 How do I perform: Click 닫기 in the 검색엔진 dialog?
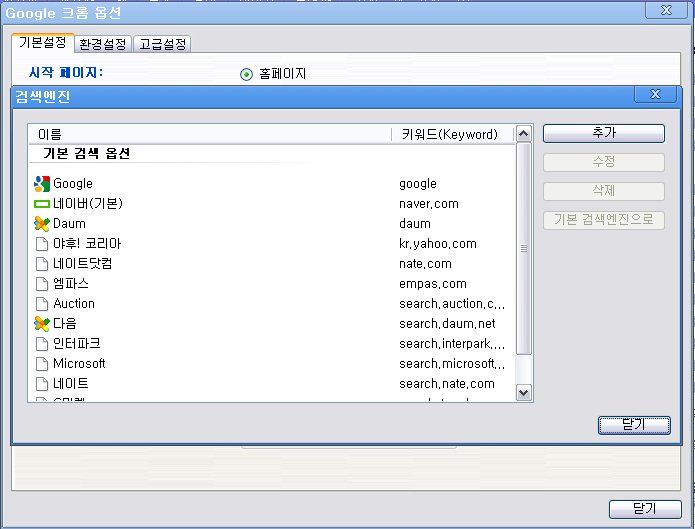point(634,425)
